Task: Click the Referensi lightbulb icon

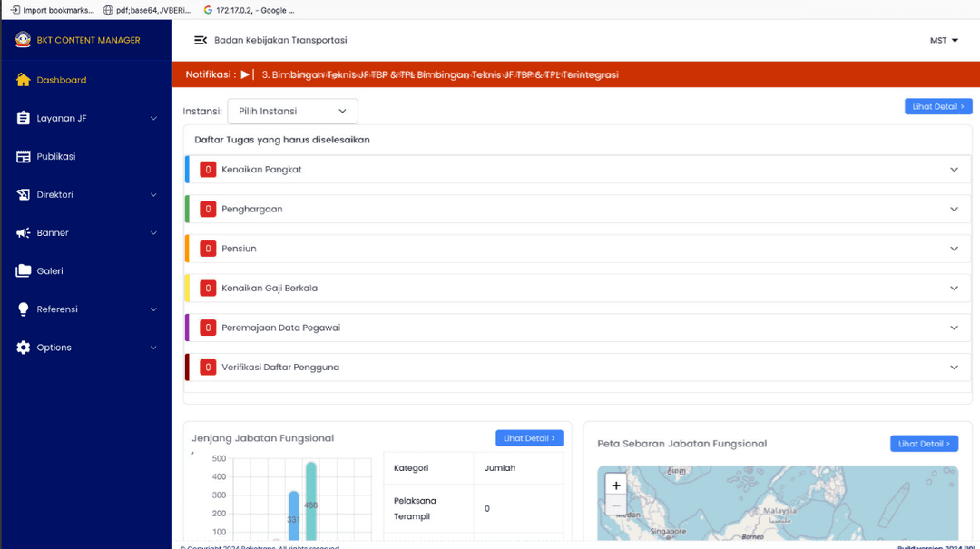Action: (23, 309)
